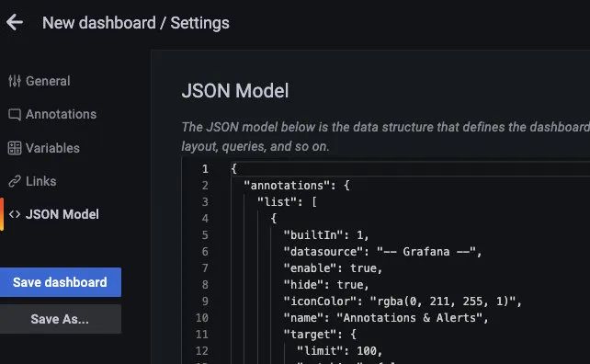The height and width of the screenshot is (364, 590).
Task: Click the "hide": true line
Action: (326, 285)
